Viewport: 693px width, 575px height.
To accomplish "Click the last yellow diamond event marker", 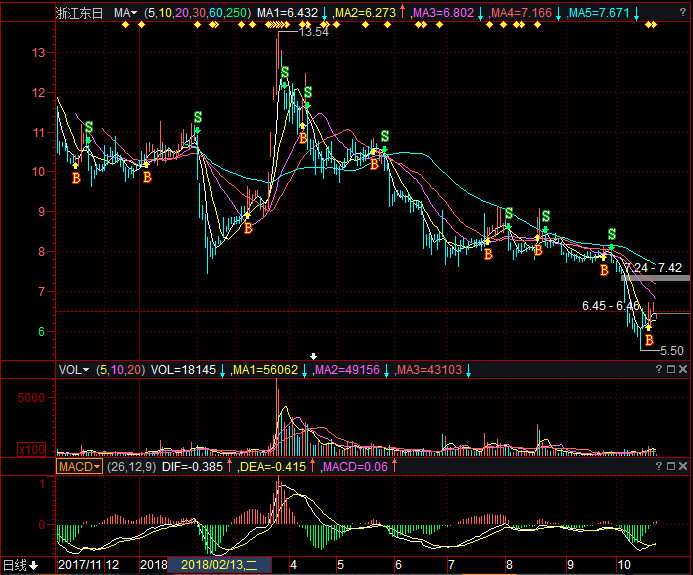I will click(654, 25).
